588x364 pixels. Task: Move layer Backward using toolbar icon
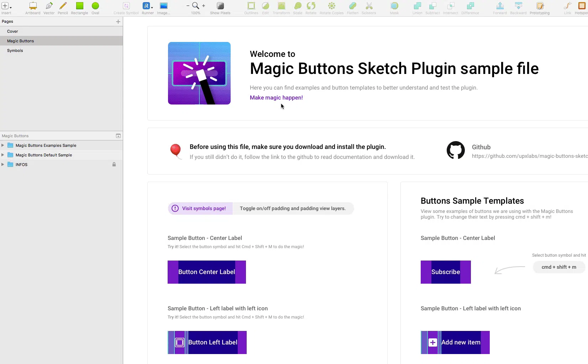(518, 6)
